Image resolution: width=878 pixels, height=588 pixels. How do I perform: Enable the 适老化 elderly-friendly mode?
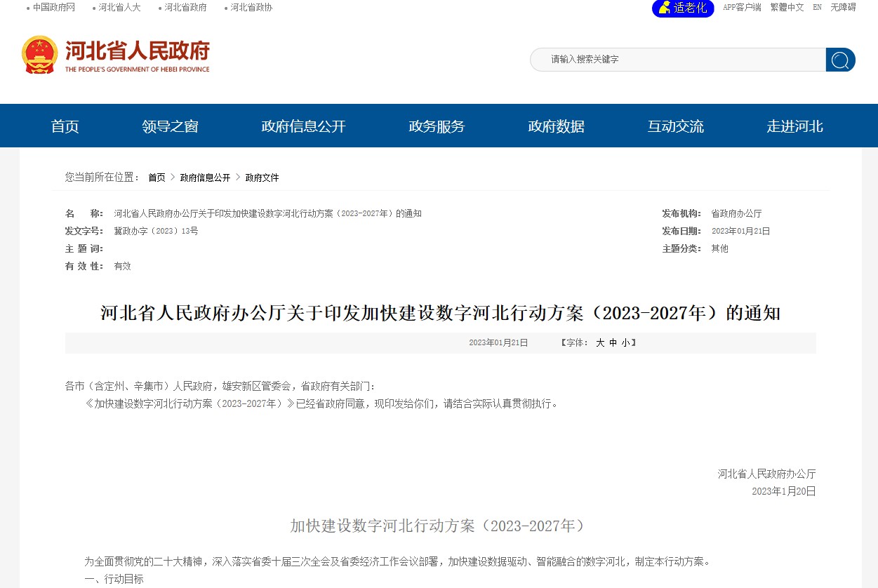pyautogui.click(x=682, y=8)
